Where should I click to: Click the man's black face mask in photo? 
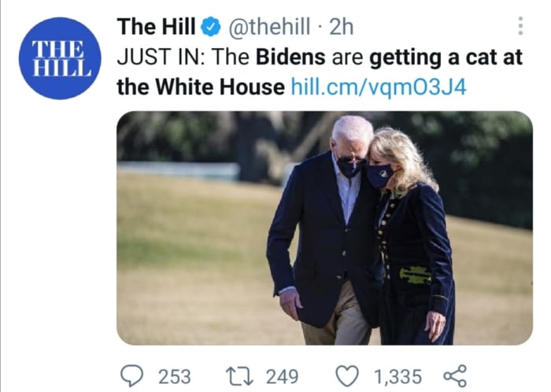pyautogui.click(x=349, y=167)
